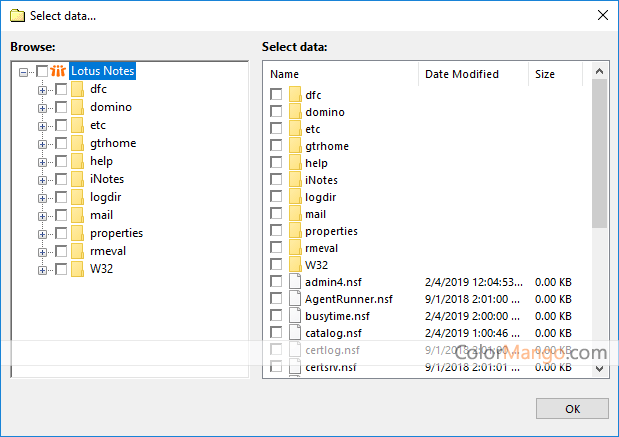Tick the Lotus Notes root checkbox

click(x=42, y=71)
